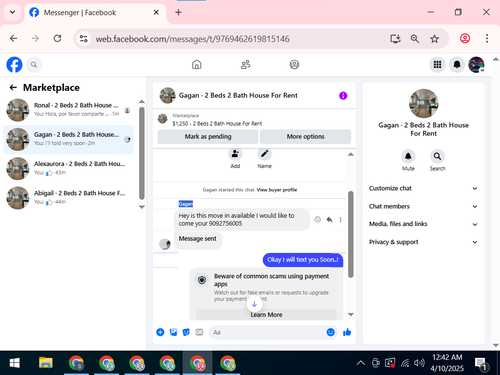Reload the page
This screenshot has width=500, height=375.
click(x=57, y=39)
